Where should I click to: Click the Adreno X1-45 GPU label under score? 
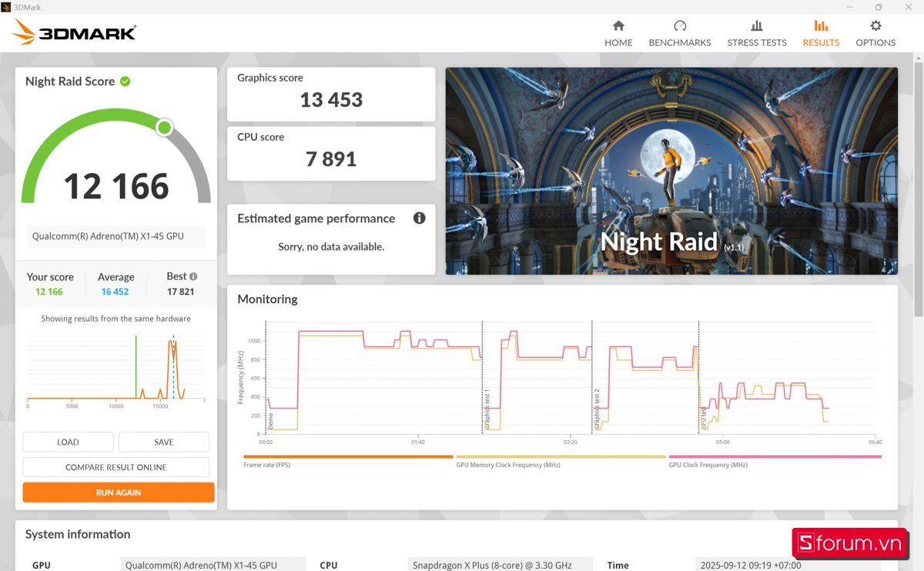(116, 236)
